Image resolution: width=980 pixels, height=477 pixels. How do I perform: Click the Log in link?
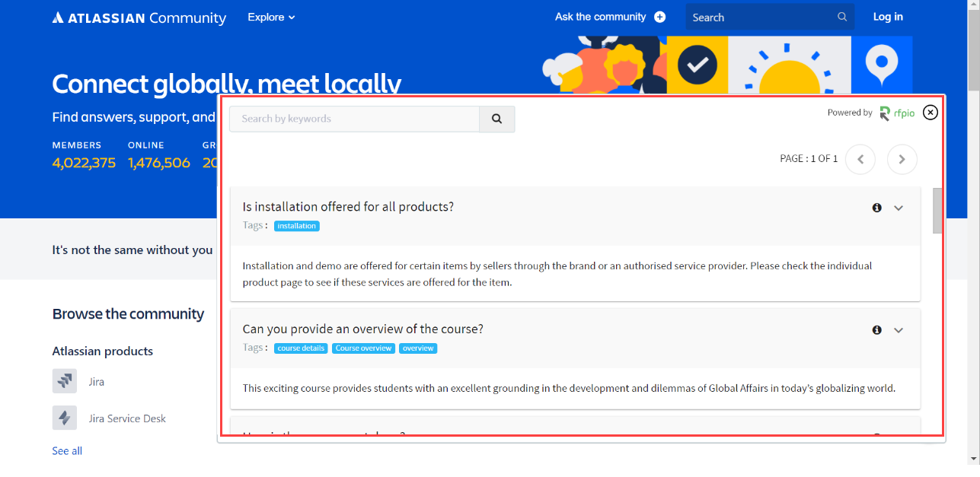(888, 17)
